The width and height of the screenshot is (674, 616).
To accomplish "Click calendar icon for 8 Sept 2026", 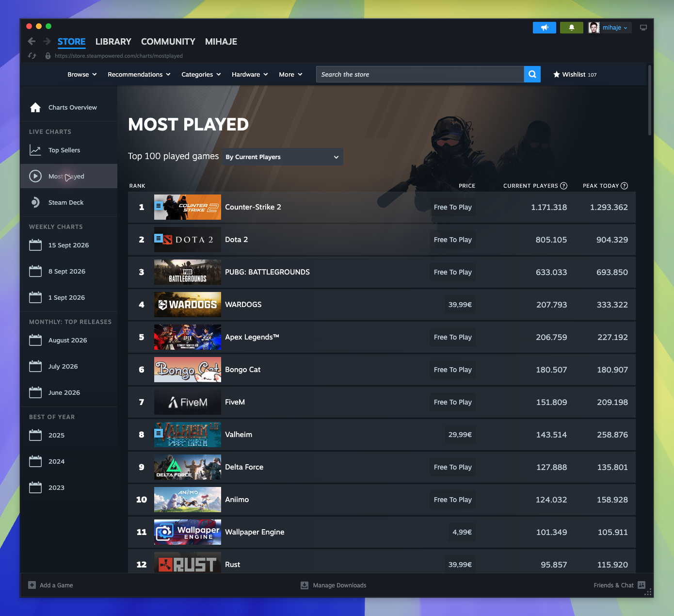I will (x=35, y=271).
